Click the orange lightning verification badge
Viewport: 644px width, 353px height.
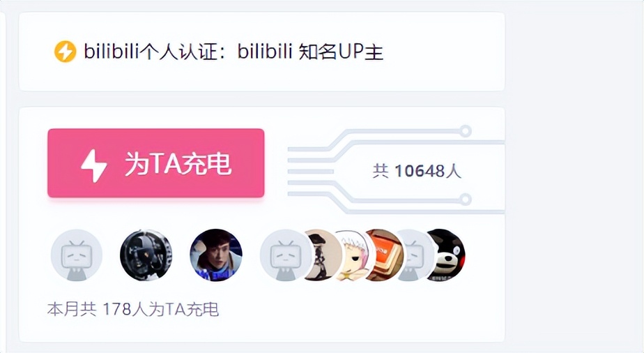[66, 52]
